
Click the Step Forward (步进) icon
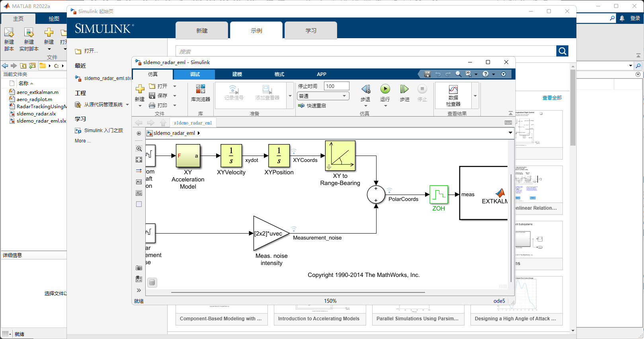pos(404,89)
